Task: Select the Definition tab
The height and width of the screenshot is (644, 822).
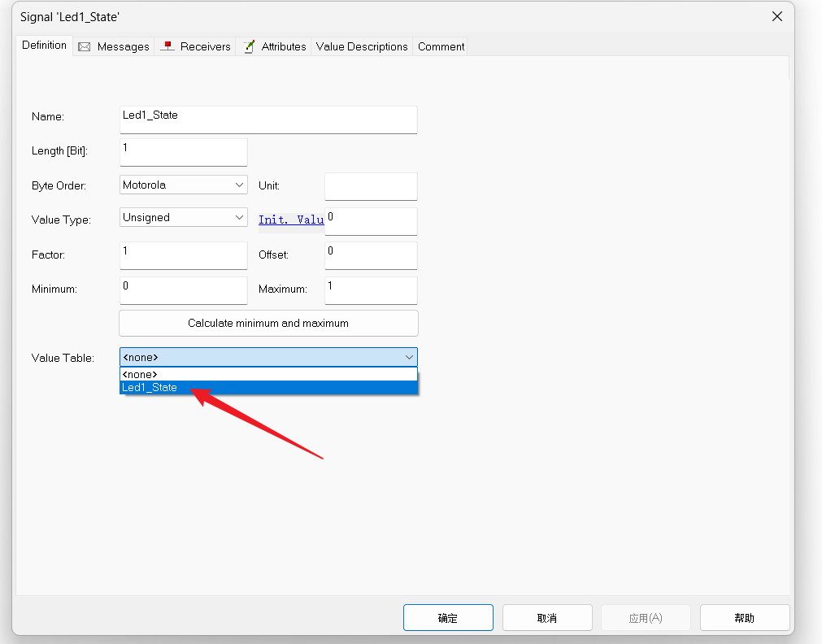Action: [x=44, y=46]
